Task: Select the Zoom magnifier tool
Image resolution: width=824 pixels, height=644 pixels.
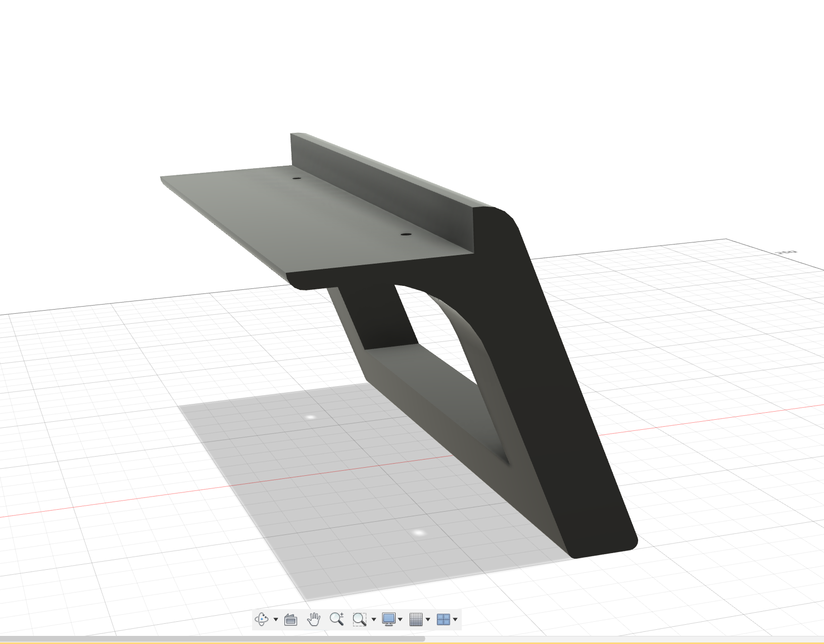Action: (336, 619)
